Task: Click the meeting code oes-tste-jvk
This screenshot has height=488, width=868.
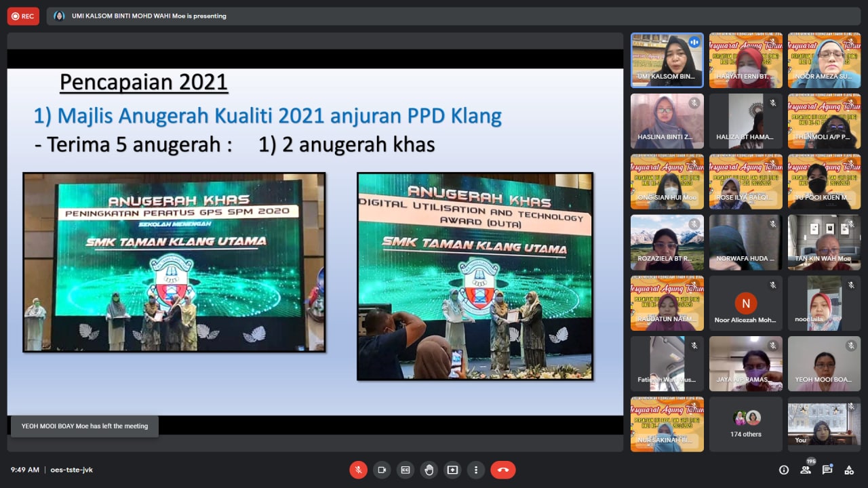Action: point(71,470)
